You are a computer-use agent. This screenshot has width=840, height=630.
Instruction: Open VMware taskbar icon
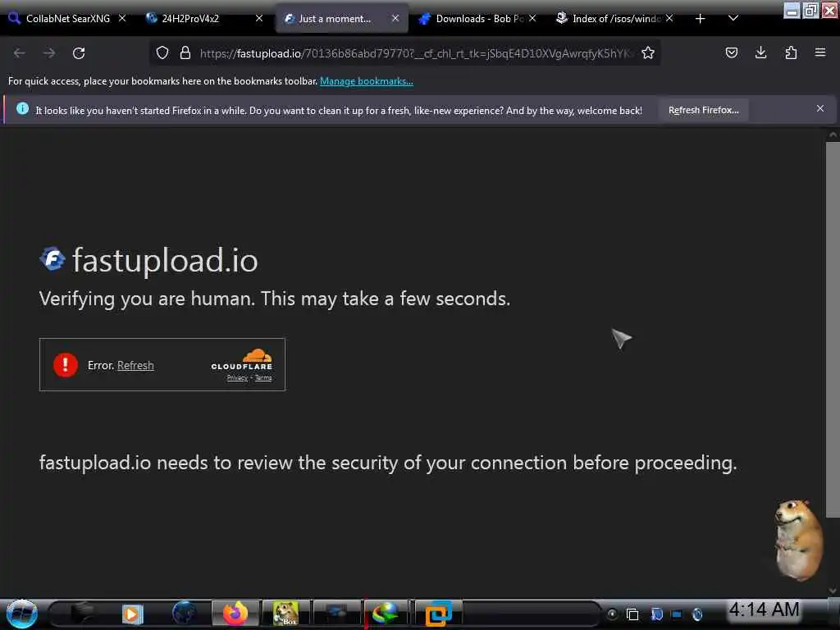click(438, 614)
